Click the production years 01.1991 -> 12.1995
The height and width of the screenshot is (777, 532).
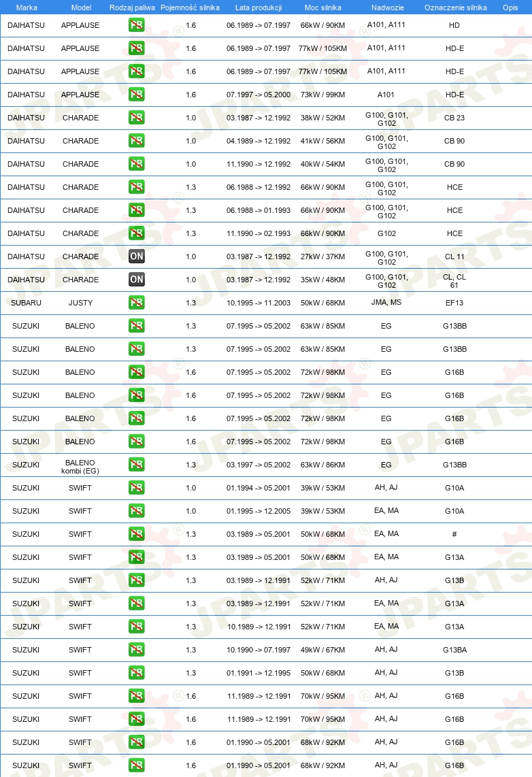click(x=259, y=673)
